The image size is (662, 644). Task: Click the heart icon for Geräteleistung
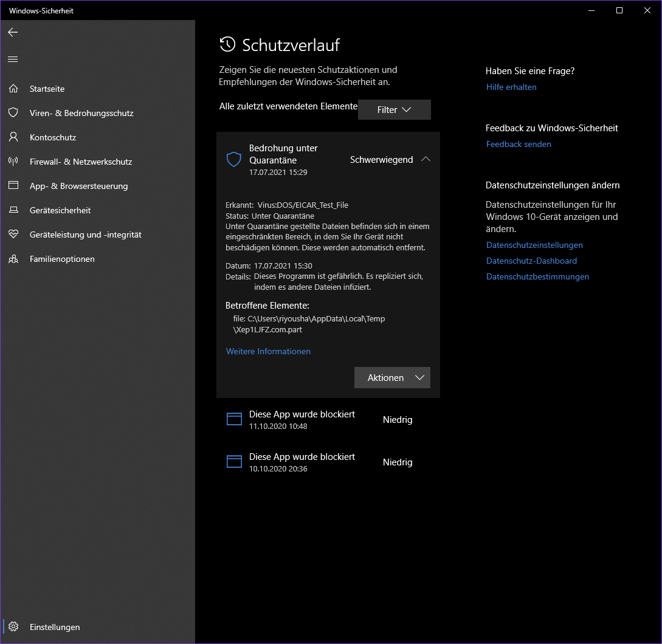click(x=13, y=235)
